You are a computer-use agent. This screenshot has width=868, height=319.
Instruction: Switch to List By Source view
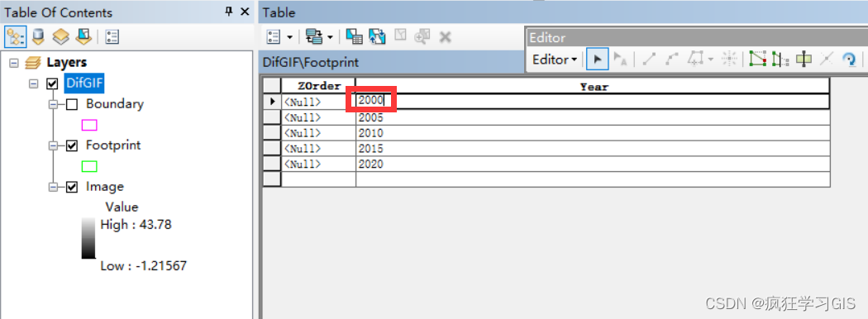click(38, 37)
